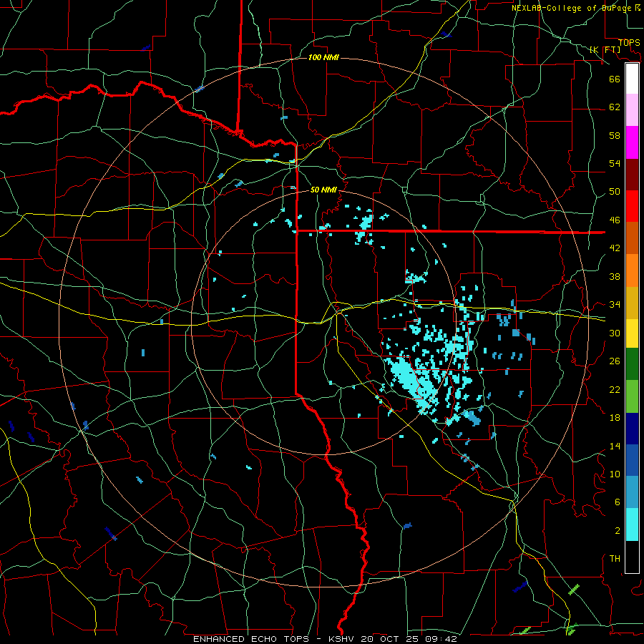Click the "22" legend value

click(x=615, y=389)
